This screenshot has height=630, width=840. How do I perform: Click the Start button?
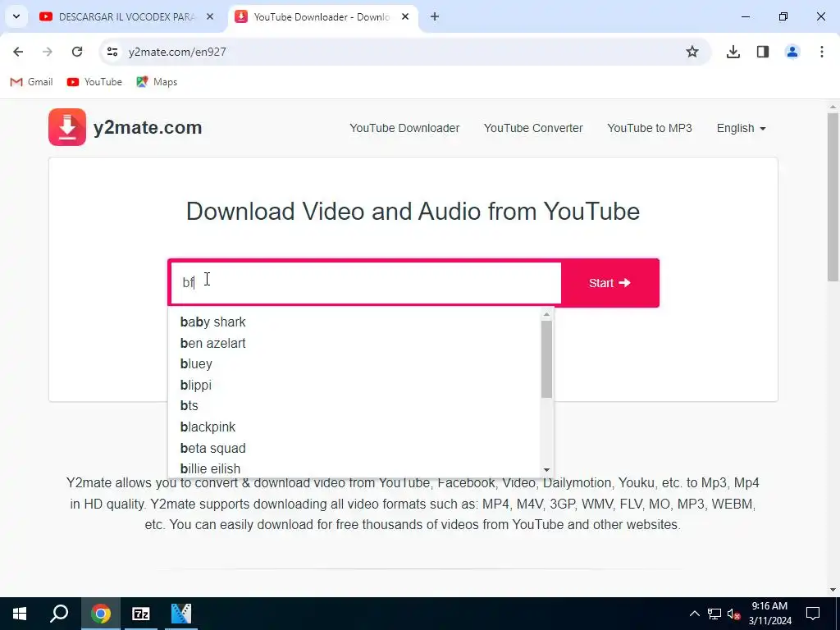609,283
